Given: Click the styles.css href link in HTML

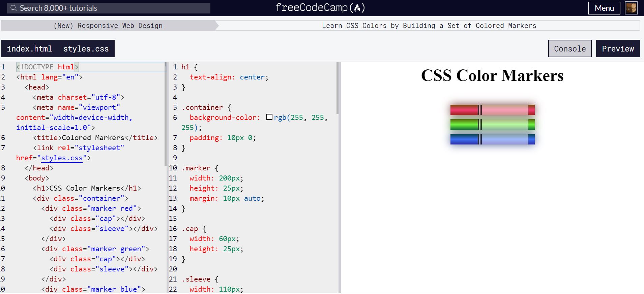Looking at the screenshot, I should [62, 158].
